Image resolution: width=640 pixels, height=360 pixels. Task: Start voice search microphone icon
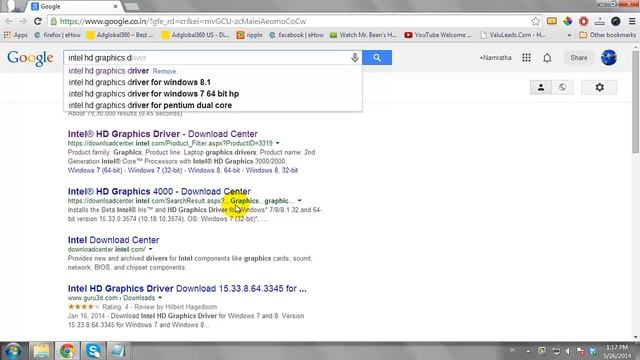click(x=355, y=58)
